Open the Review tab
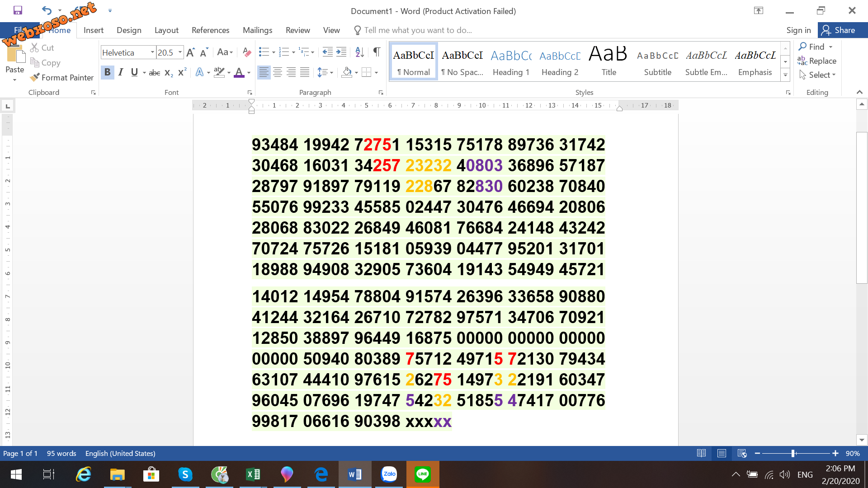 (x=298, y=30)
